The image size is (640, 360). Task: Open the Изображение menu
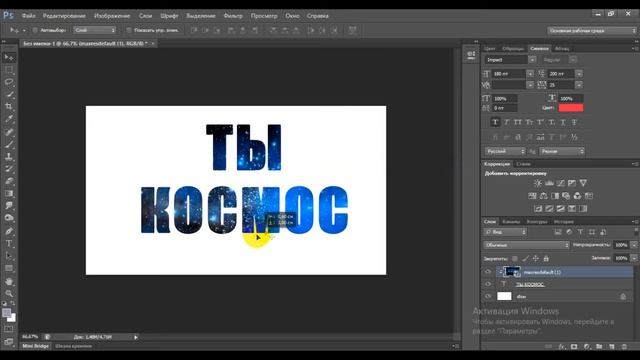pyautogui.click(x=112, y=16)
